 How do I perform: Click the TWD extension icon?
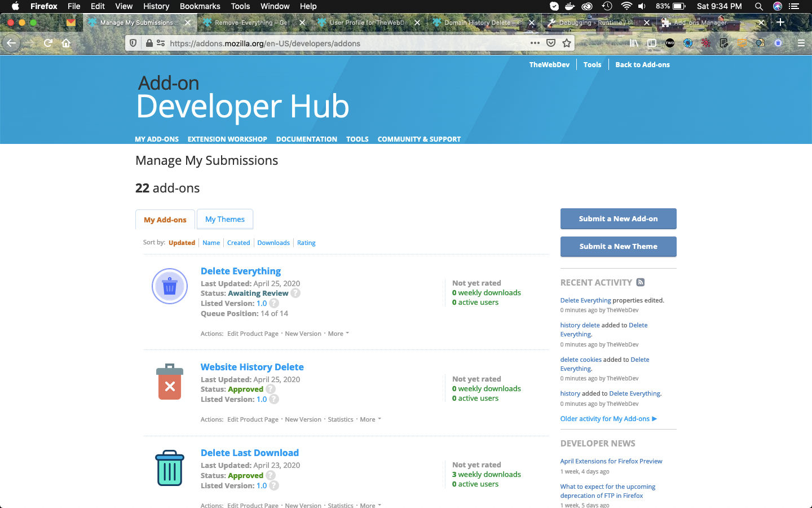(670, 43)
